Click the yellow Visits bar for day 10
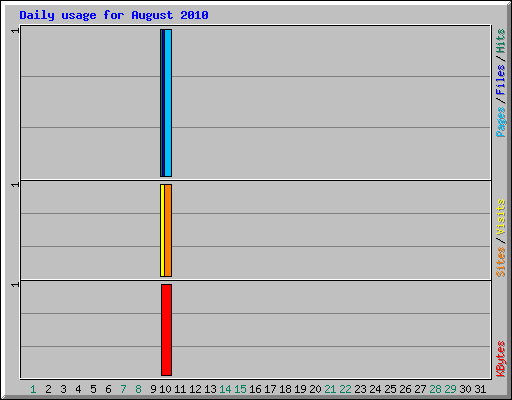The height and width of the screenshot is (400, 512). [x=162, y=230]
